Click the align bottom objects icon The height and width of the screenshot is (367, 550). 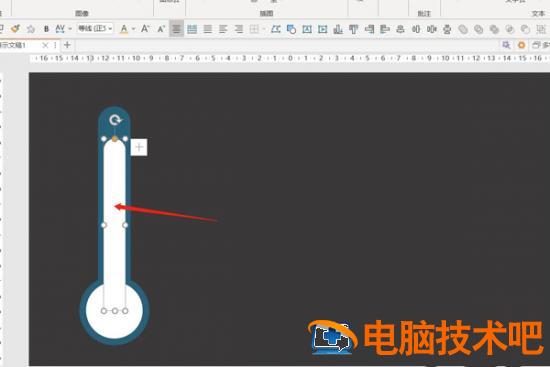point(400,29)
